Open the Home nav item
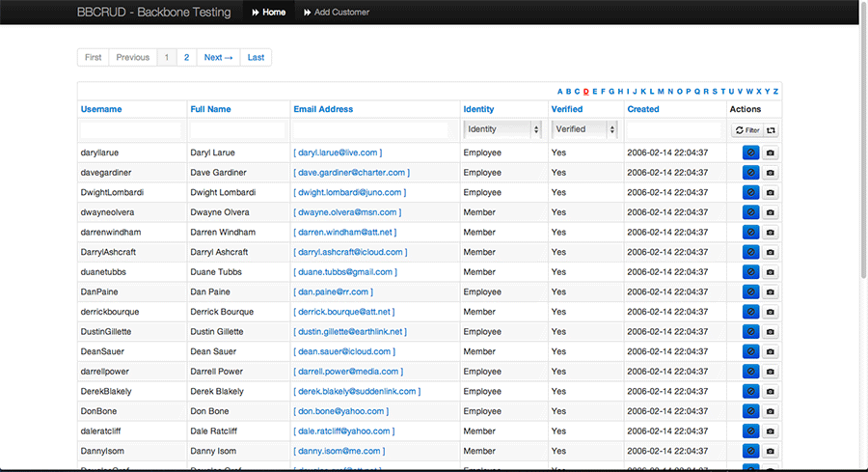This screenshot has height=472, width=868. pos(268,13)
